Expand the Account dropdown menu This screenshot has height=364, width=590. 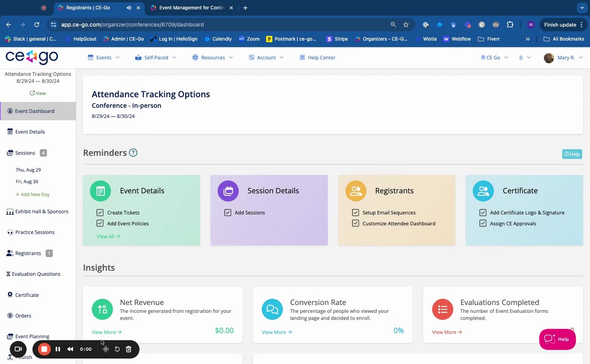[x=266, y=58]
